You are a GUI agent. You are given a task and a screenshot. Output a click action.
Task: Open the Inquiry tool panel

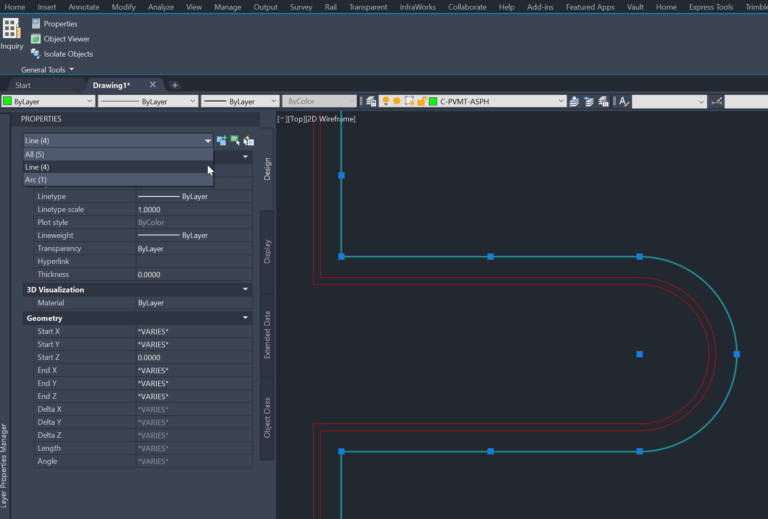(x=11, y=34)
